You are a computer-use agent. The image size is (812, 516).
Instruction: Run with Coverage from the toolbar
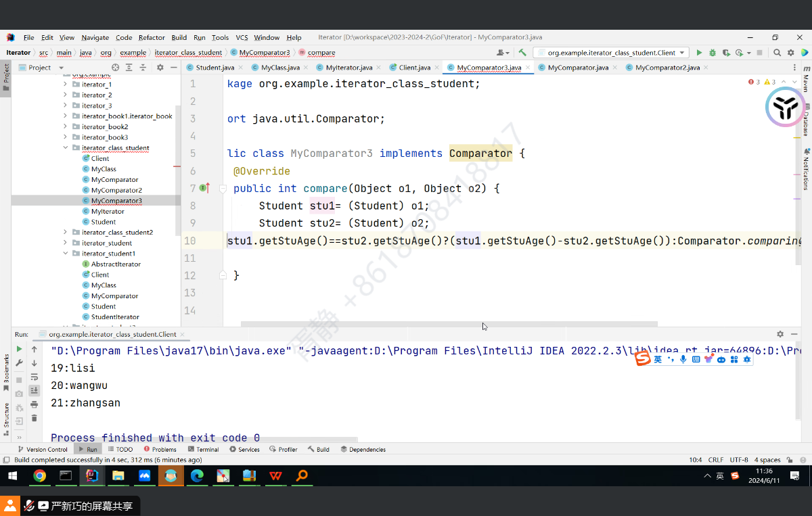coord(726,53)
